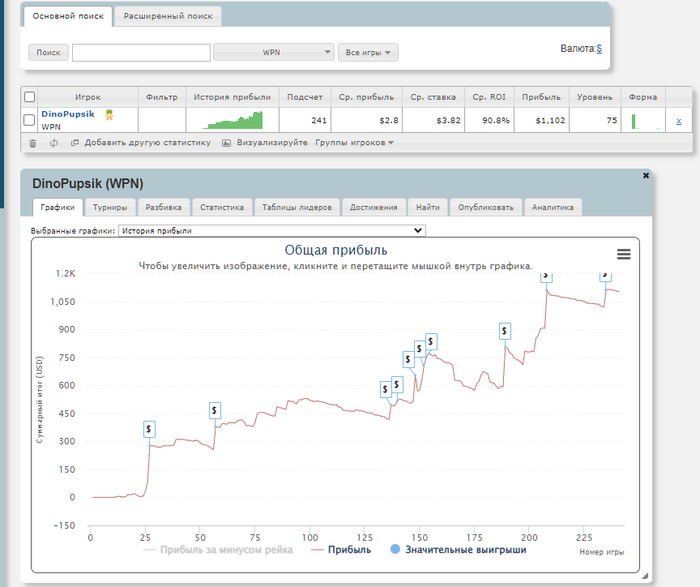Click the dollar marker near game 25
This screenshot has height=587, width=700.
[x=149, y=429]
